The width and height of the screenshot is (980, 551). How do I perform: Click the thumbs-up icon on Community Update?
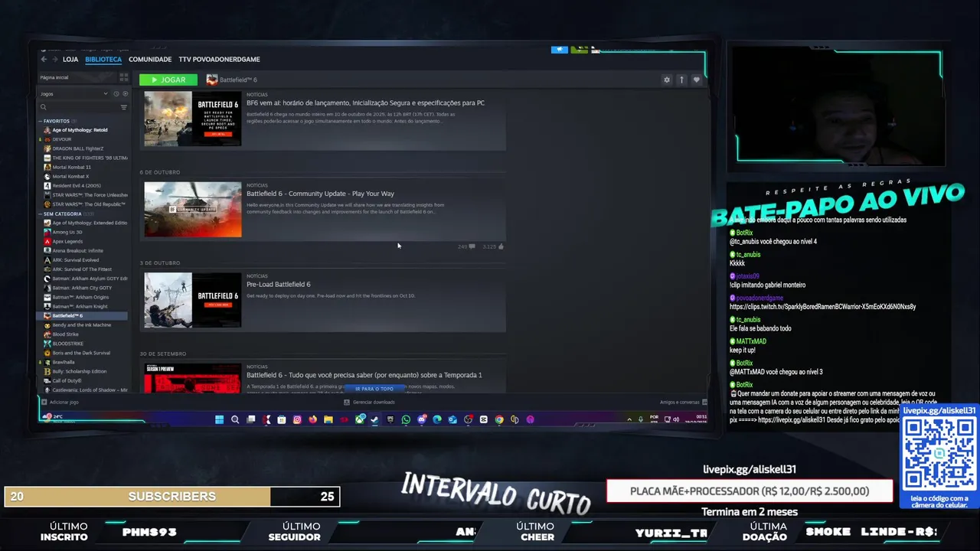(501, 246)
